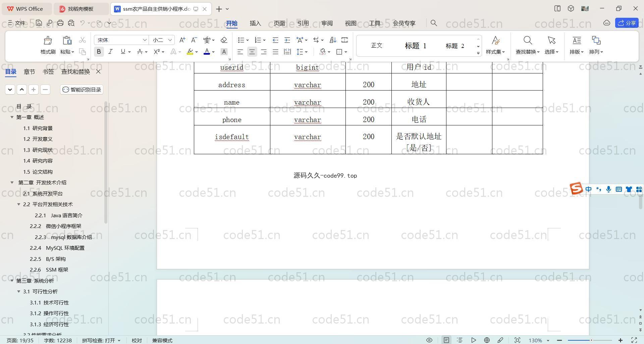This screenshot has height=344, width=644.
Task: Click the 找稻壳模板 window tab
Action: tap(80, 9)
